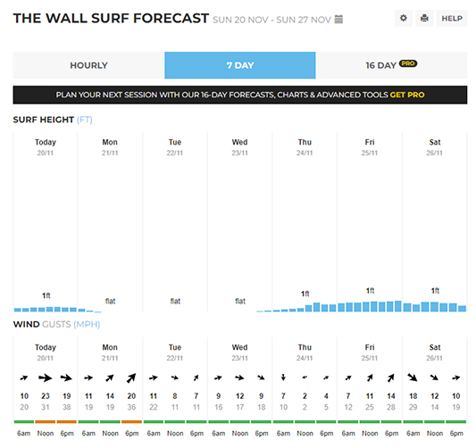This screenshot has height=448, width=476.
Task: Select the Fri 25/11 surf height column
Action: coord(370,221)
